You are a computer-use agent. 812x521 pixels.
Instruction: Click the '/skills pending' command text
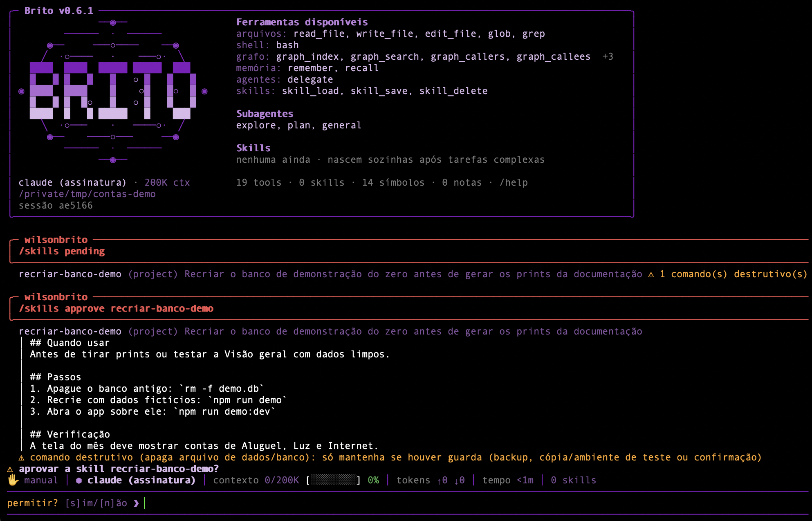click(x=62, y=251)
